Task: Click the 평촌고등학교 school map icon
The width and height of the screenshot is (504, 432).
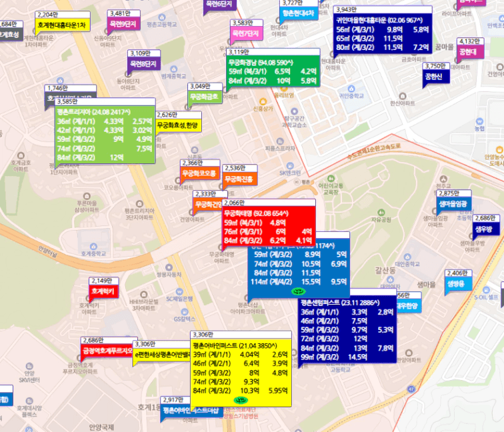Action: pos(162,17)
